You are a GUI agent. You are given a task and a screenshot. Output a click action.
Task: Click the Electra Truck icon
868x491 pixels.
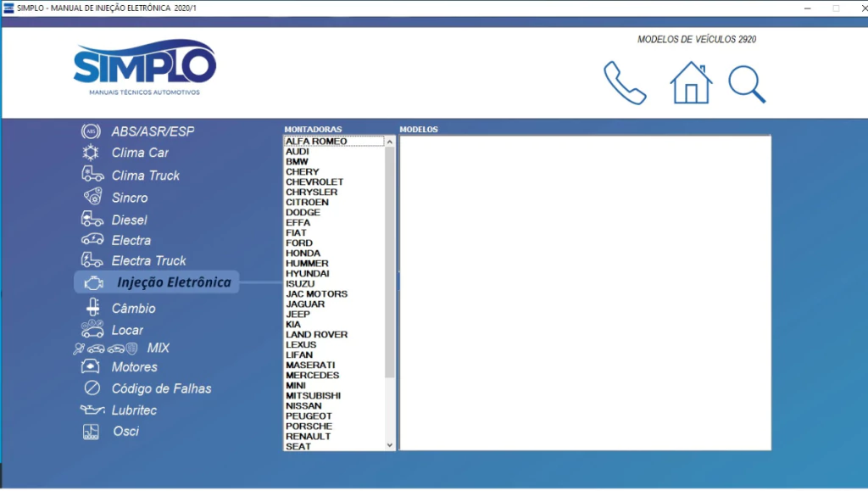[x=92, y=259]
